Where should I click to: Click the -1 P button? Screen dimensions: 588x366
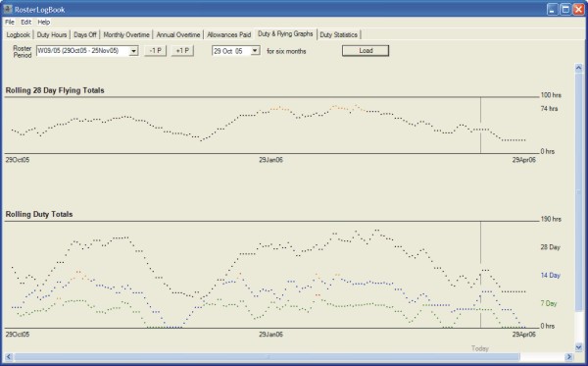(155, 51)
